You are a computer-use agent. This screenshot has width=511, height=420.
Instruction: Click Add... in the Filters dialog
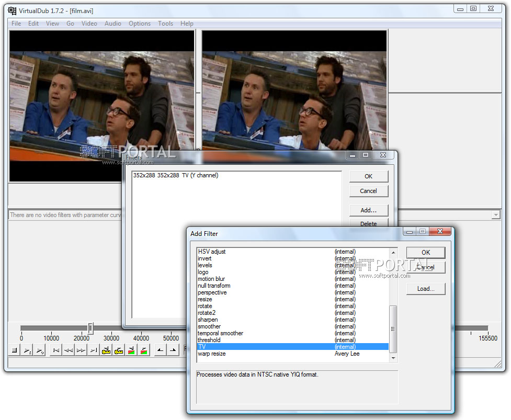coord(369,210)
